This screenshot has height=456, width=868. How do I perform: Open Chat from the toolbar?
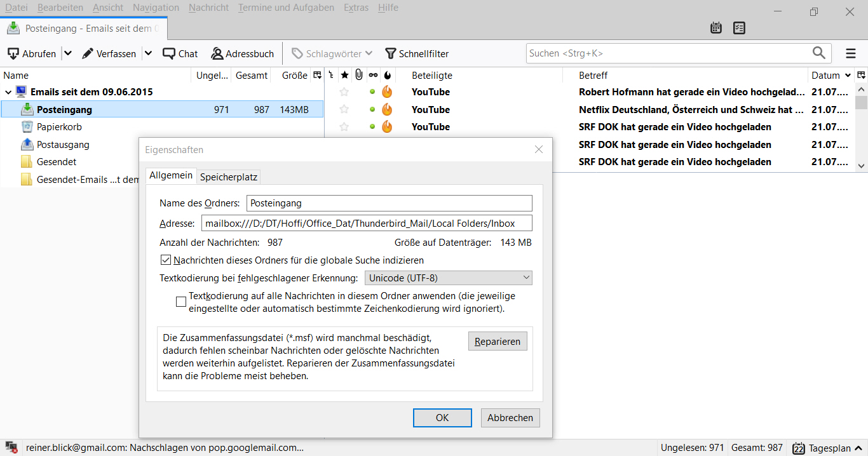click(x=169, y=54)
